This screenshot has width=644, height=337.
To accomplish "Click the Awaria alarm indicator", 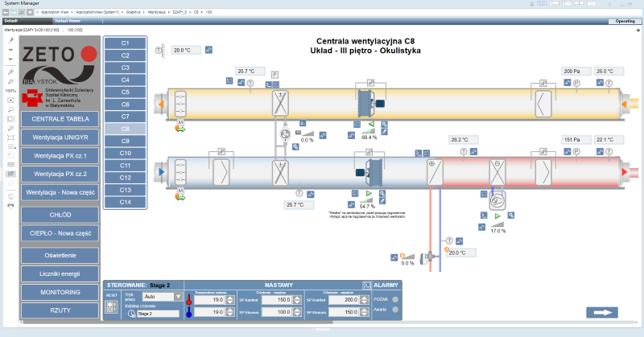I will point(395,310).
